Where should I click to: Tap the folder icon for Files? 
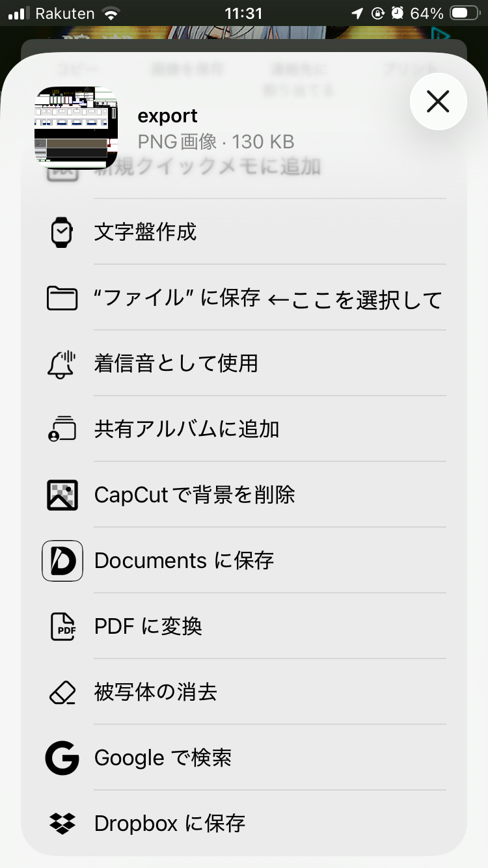tap(62, 299)
